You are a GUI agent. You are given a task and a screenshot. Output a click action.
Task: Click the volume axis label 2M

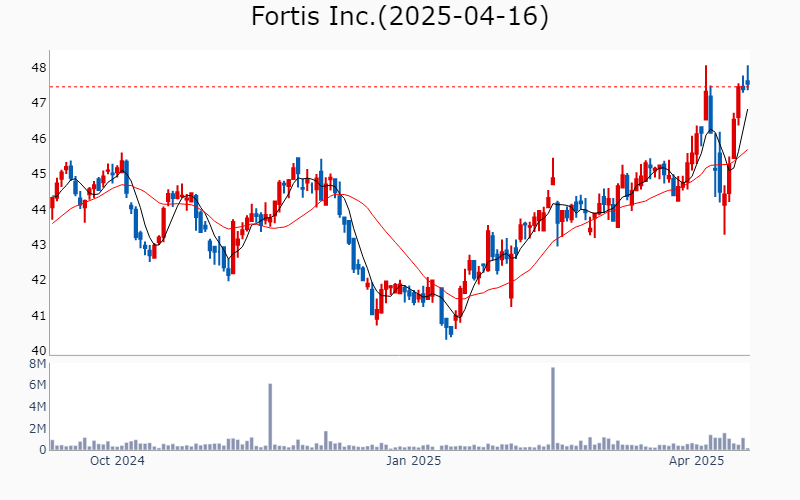pos(38,429)
